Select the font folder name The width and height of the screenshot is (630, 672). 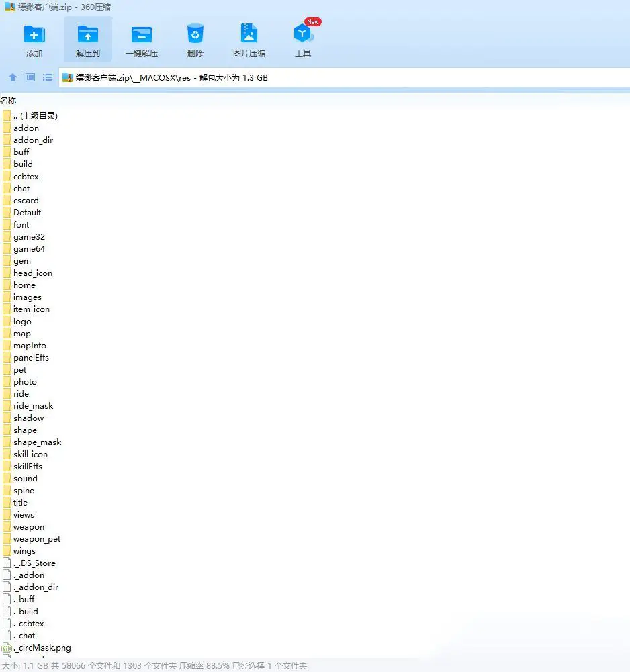[21, 225]
